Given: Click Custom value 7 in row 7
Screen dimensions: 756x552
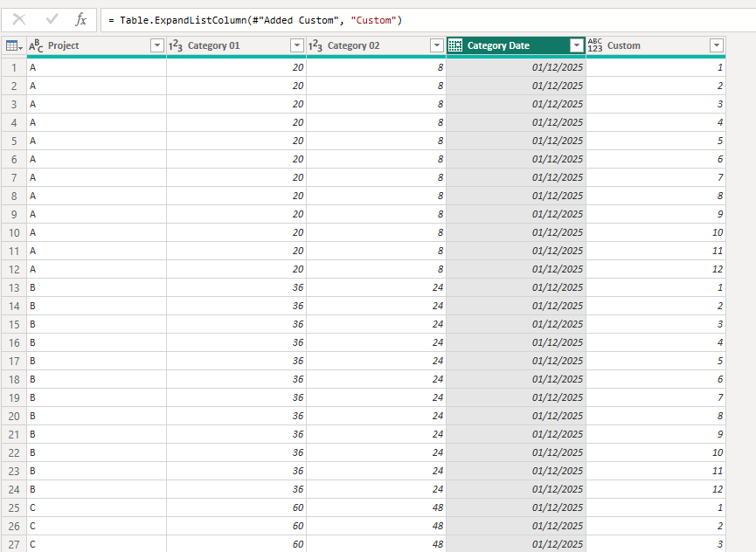Looking at the screenshot, I should point(655,177).
